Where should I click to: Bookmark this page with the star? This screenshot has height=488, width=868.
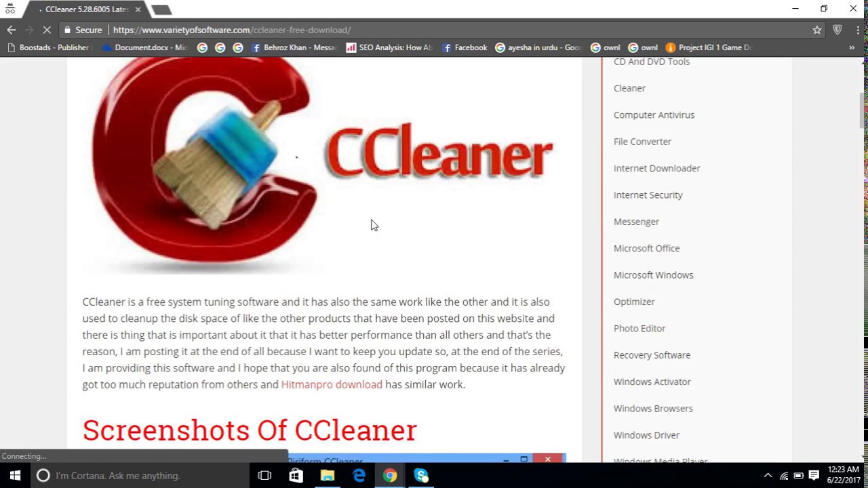pos(817,30)
